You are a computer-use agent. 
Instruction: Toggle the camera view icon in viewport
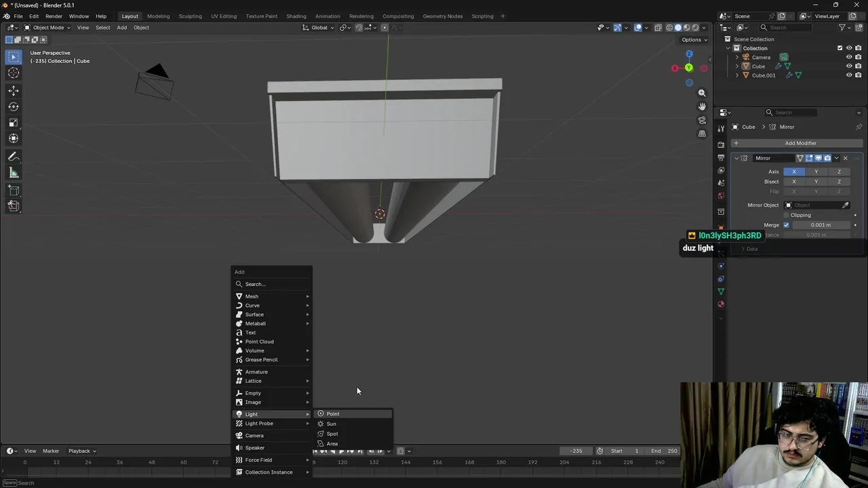point(702,120)
